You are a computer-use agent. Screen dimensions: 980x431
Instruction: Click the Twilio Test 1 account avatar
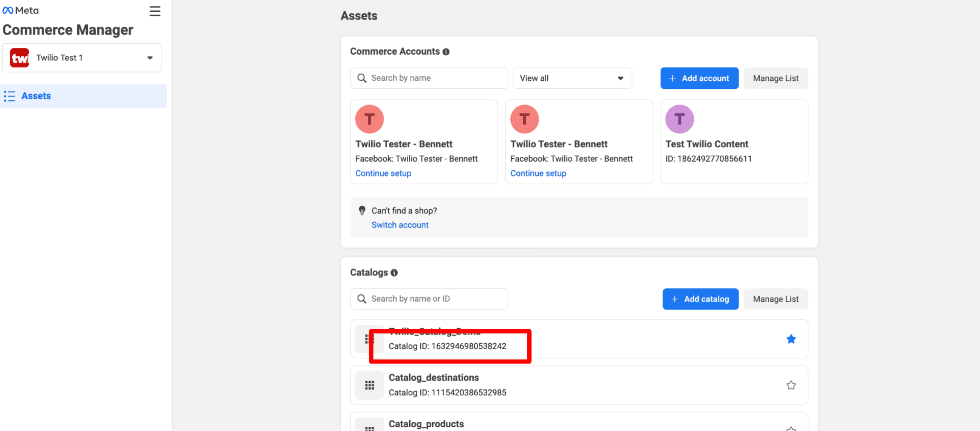(x=19, y=57)
